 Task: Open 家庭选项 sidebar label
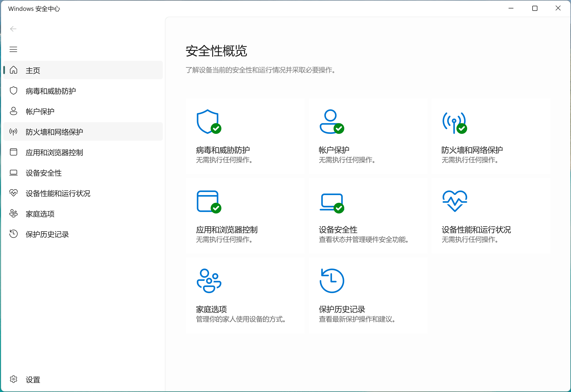(x=40, y=214)
